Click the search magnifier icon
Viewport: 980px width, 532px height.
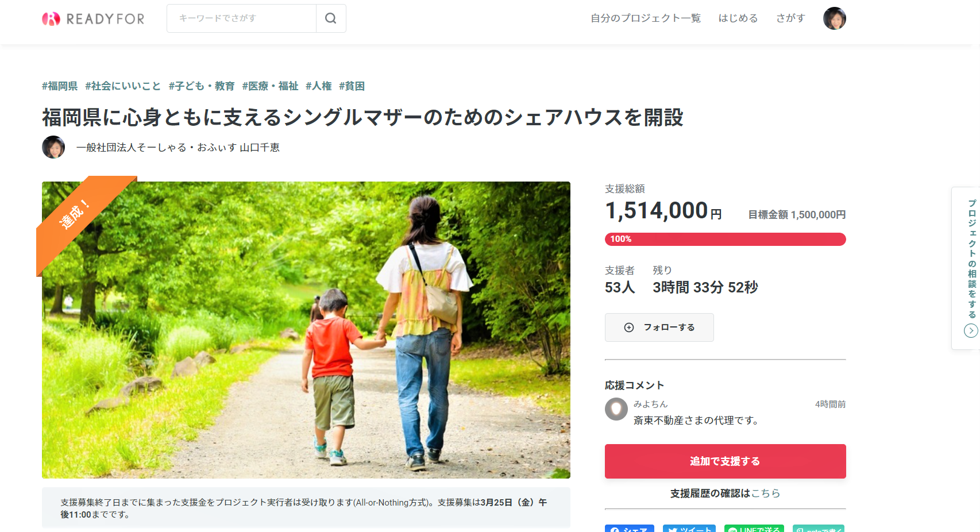coord(331,18)
